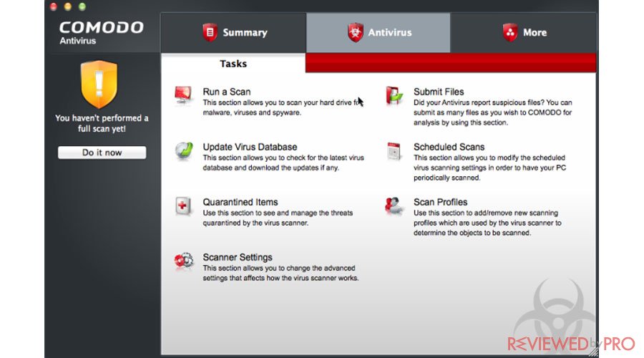644x358 pixels.
Task: Open the Run a Scan monitor icon
Action: [182, 96]
